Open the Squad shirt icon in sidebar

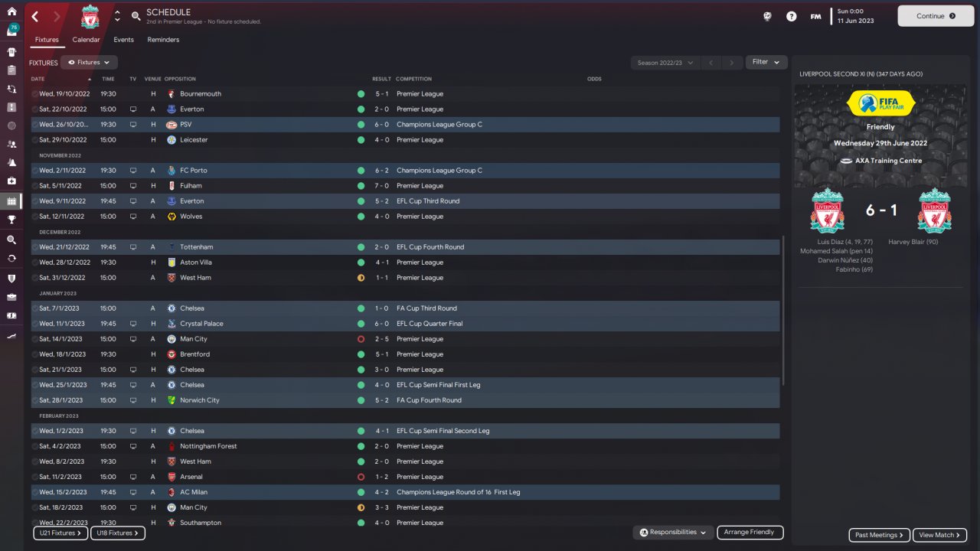[11, 52]
